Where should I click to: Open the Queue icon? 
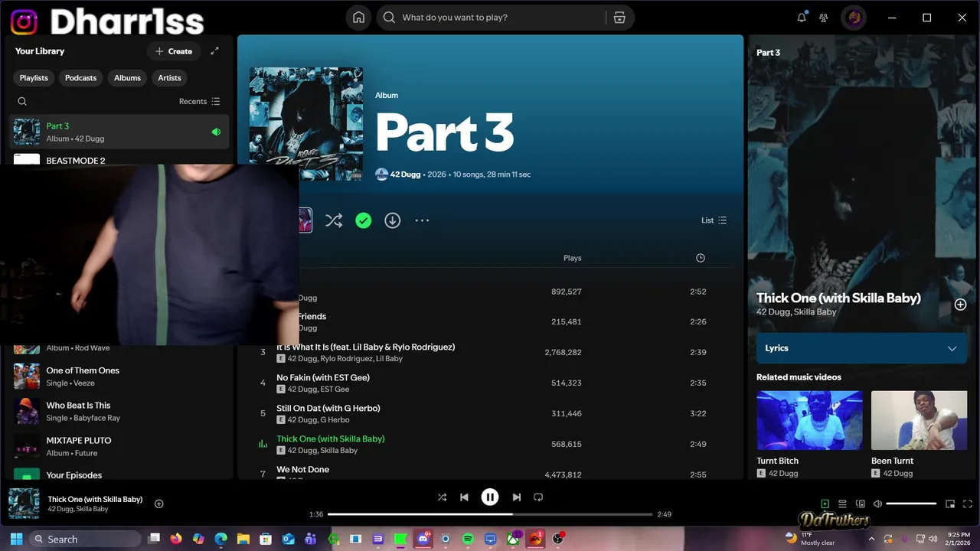(x=842, y=504)
